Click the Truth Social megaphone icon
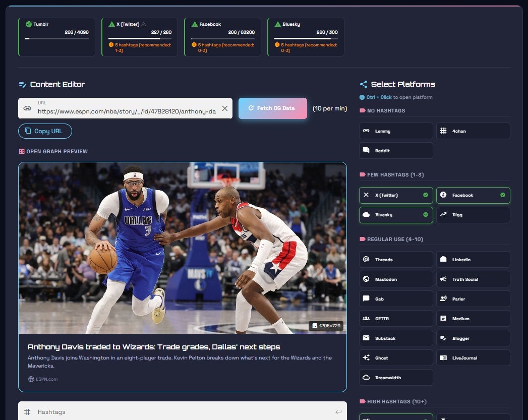This screenshot has height=420, width=528. 443,279
